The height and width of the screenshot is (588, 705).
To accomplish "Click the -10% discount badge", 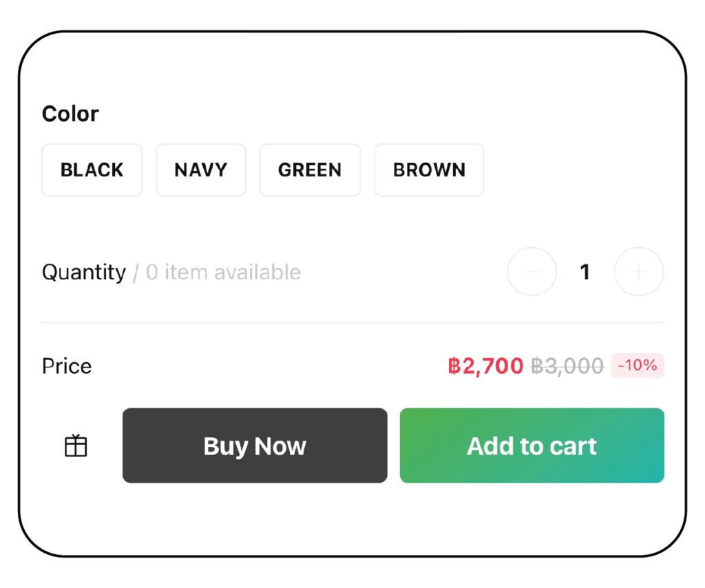I will pos(638,366).
